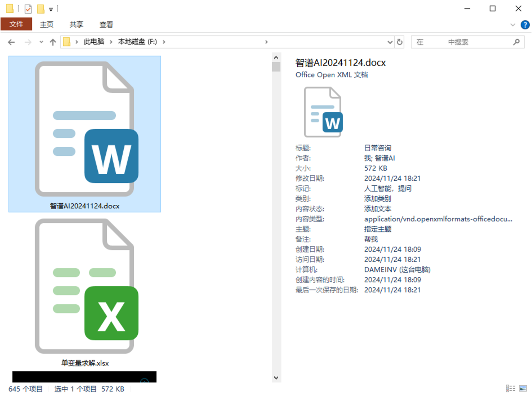Image resolution: width=532 pixels, height=396 pixels.
Task: Click the file list scroll up arrow
Action: 276,57
